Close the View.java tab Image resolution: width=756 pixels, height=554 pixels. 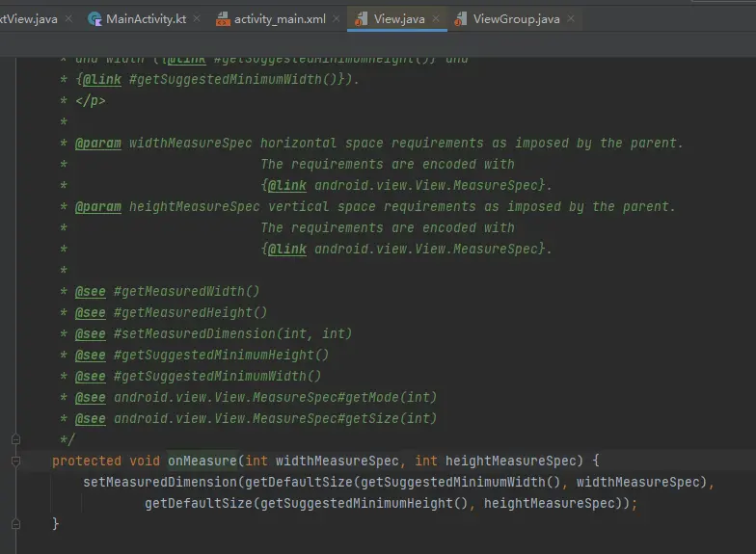point(436,19)
